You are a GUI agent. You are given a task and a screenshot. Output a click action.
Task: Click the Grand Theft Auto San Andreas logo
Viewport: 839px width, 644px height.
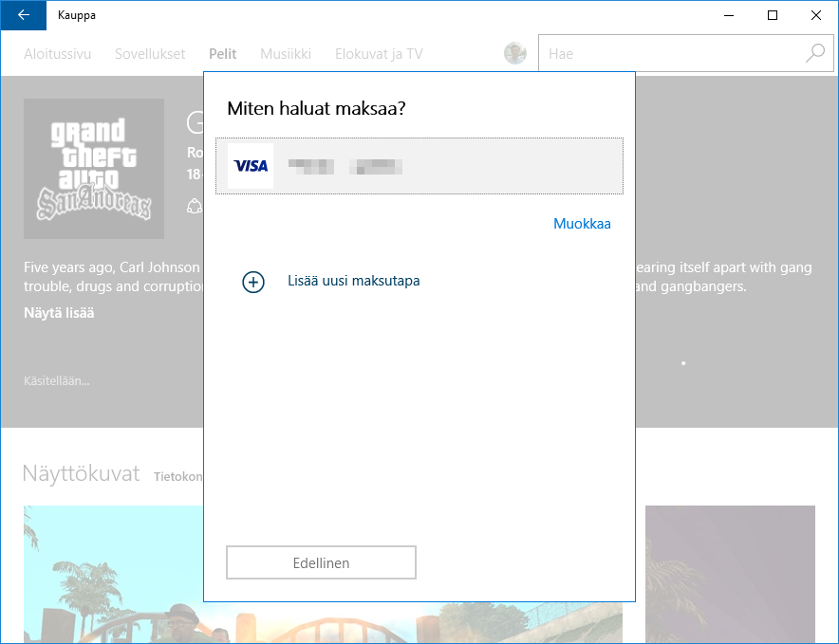point(94,169)
